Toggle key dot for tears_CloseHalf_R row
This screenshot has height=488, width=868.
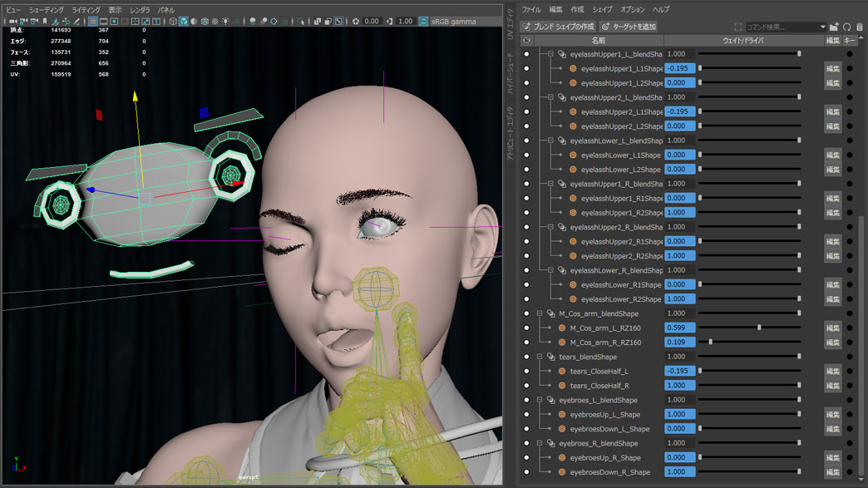850,386
